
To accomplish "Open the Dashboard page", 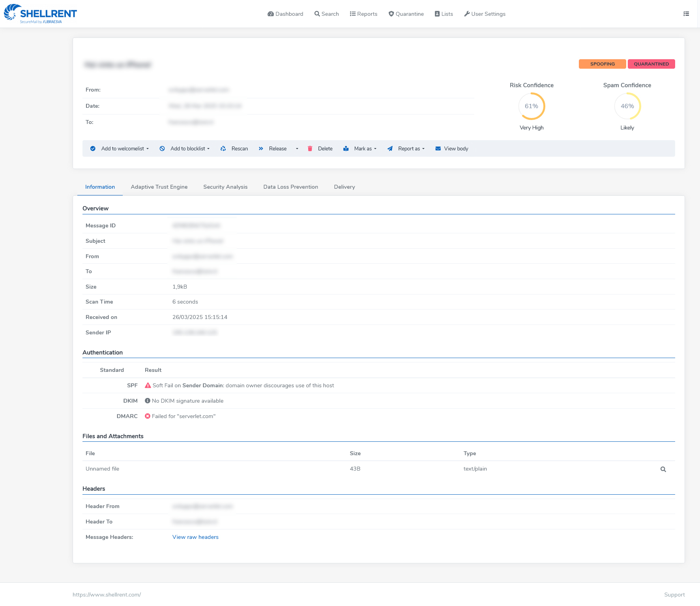I will [285, 14].
